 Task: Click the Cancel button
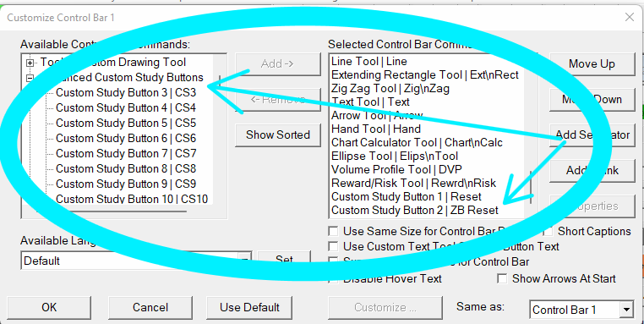coord(150,308)
